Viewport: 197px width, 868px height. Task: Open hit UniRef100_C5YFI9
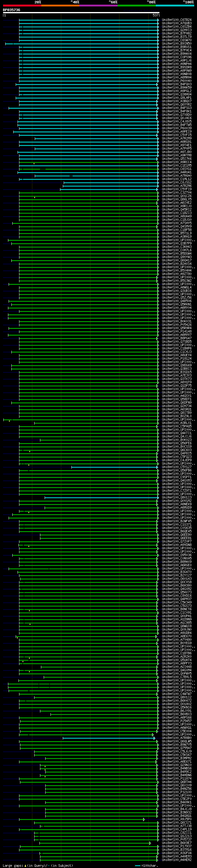pyautogui.click(x=177, y=189)
